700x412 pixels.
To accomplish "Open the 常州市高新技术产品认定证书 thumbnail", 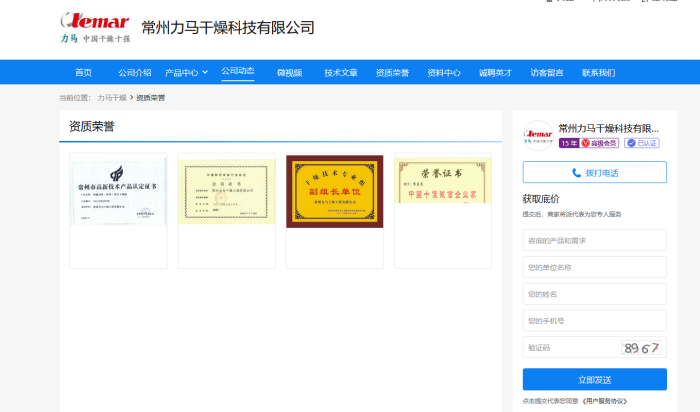I will (118, 190).
